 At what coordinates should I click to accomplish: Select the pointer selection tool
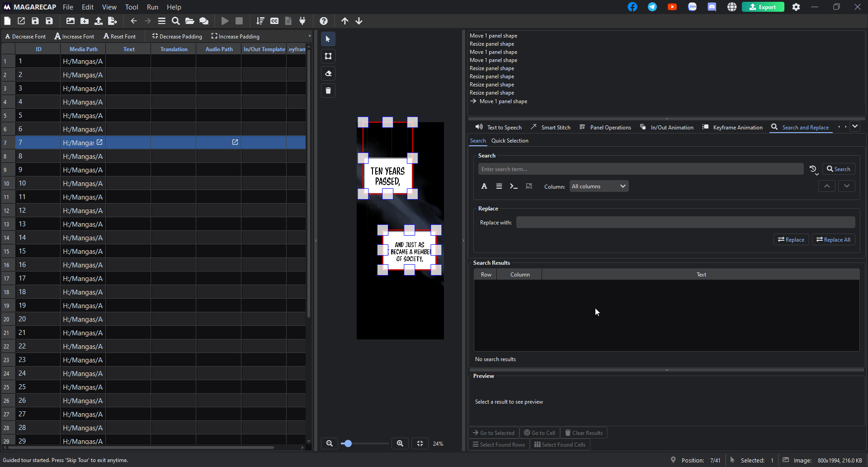click(x=328, y=39)
